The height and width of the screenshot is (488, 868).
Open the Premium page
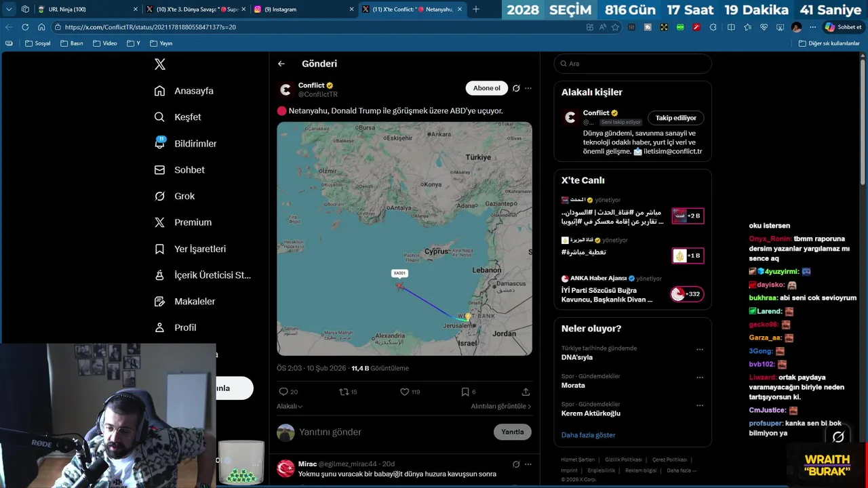[x=182, y=222]
